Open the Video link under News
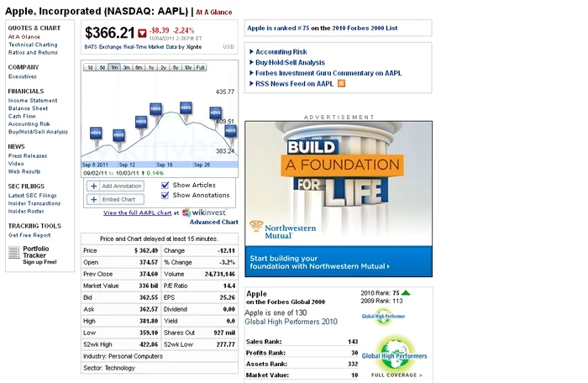Screen dimensions: 588x383 (x=16, y=164)
